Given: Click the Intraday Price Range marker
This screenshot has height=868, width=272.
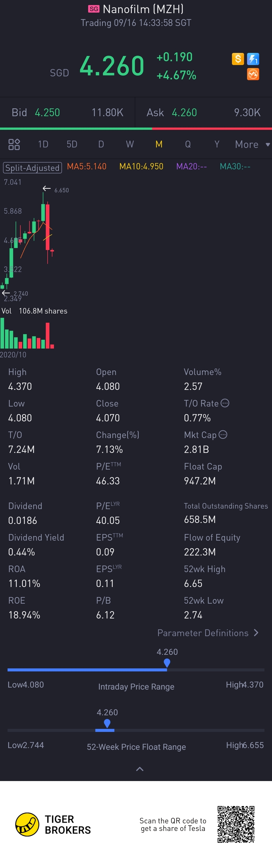Looking at the screenshot, I should tap(167, 663).
